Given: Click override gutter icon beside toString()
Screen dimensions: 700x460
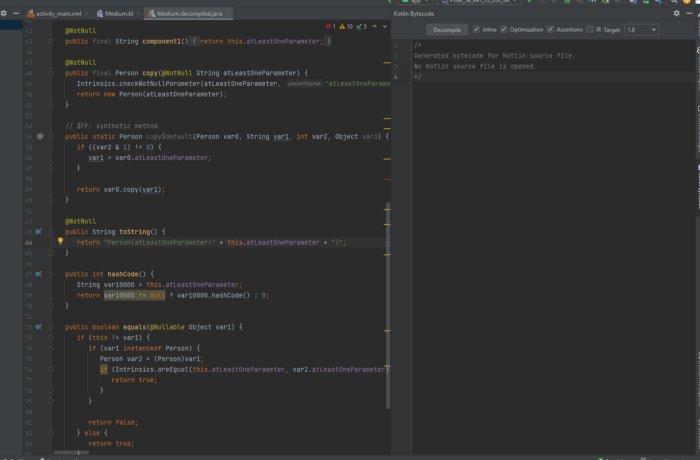Looking at the screenshot, I should coord(38,232).
